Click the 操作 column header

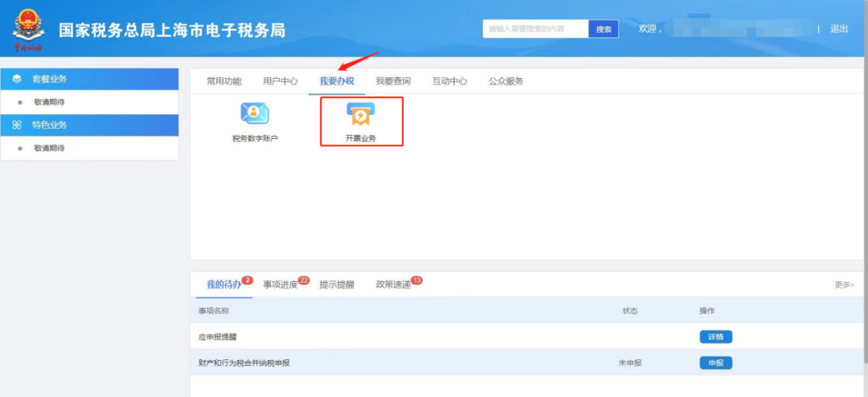click(707, 311)
